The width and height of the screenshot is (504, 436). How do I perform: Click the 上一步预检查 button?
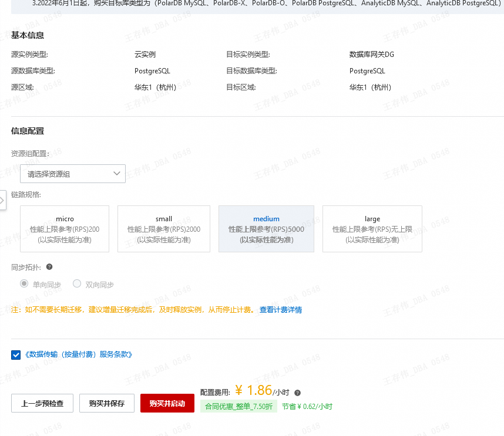point(42,403)
